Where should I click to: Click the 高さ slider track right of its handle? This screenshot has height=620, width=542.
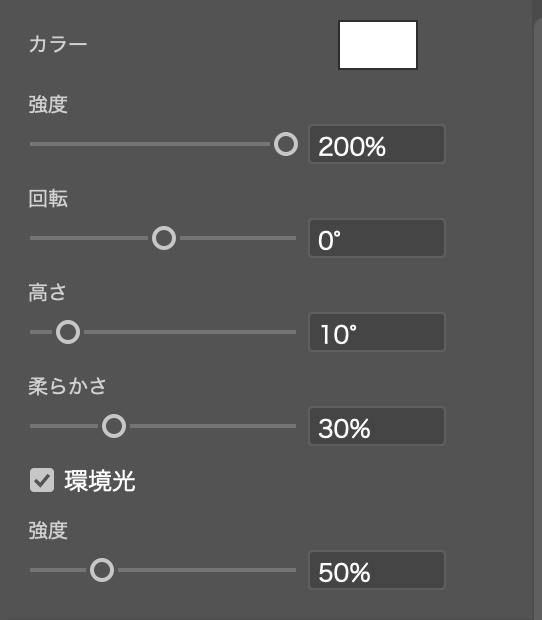tap(190, 332)
